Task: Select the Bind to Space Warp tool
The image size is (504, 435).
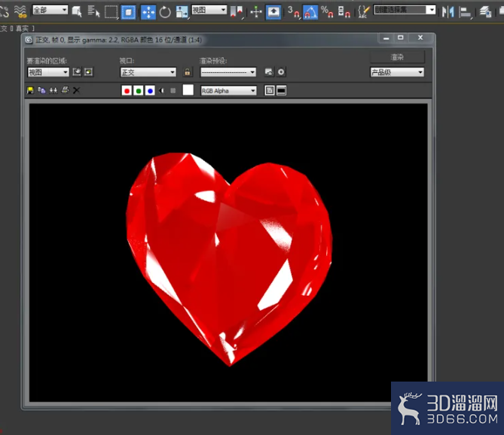Action: pyautogui.click(x=20, y=11)
